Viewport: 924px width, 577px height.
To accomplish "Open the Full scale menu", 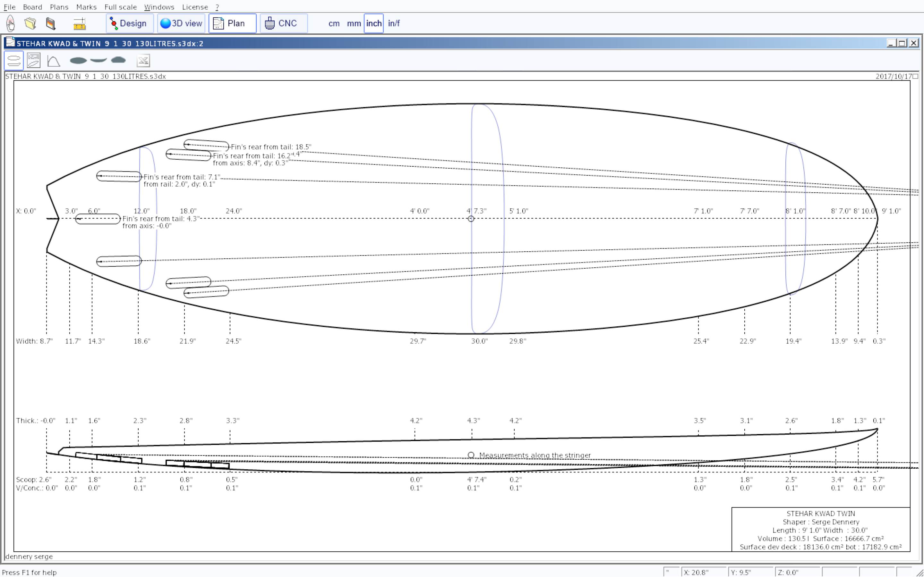I will coord(120,7).
